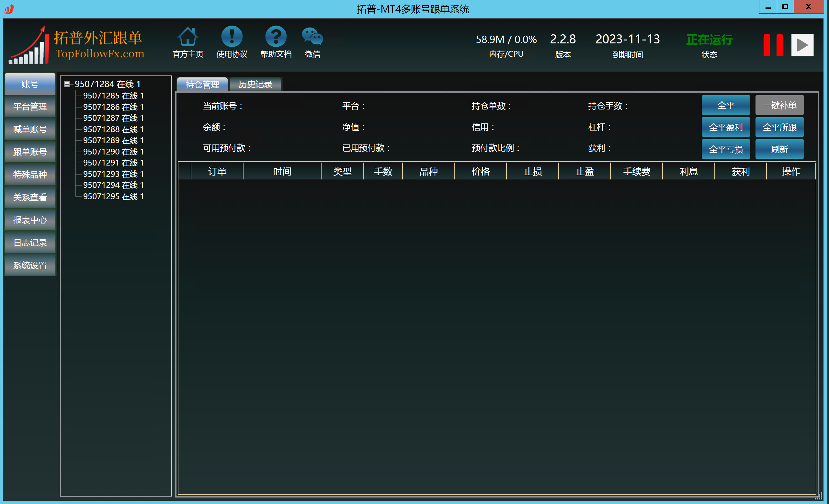The height and width of the screenshot is (504, 829).
Task: Open the 帮助文档 question mark icon
Action: pos(276,36)
